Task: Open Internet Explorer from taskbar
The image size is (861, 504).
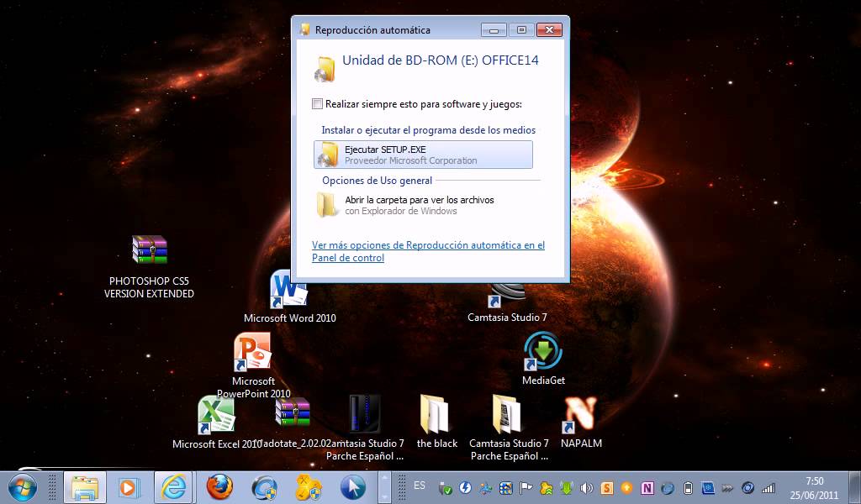Action: coord(173,487)
